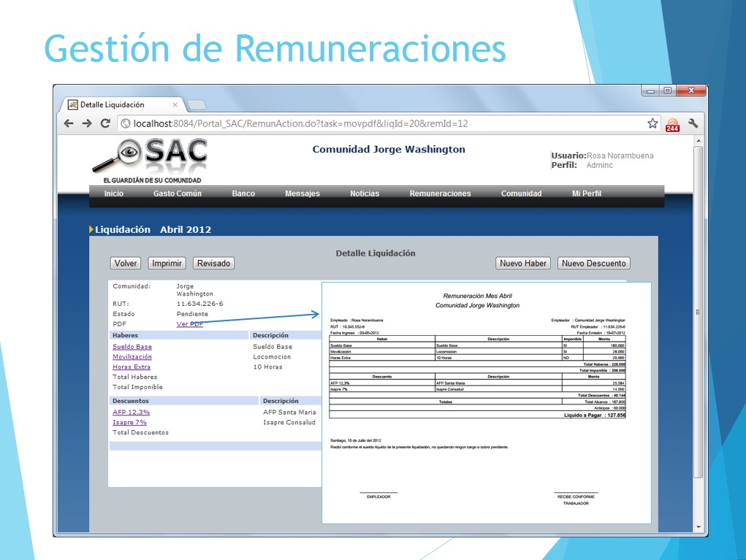Viewport: 746px width, 560px height.
Task: Click the SAC magnifier logo
Action: coord(151,157)
